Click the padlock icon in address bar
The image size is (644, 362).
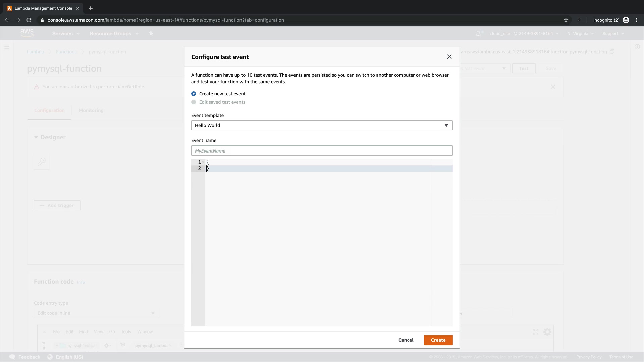42,20
